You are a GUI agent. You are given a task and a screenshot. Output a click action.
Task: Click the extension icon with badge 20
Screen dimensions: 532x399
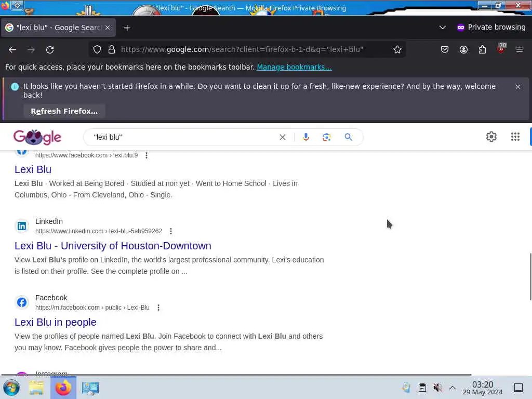click(x=501, y=48)
